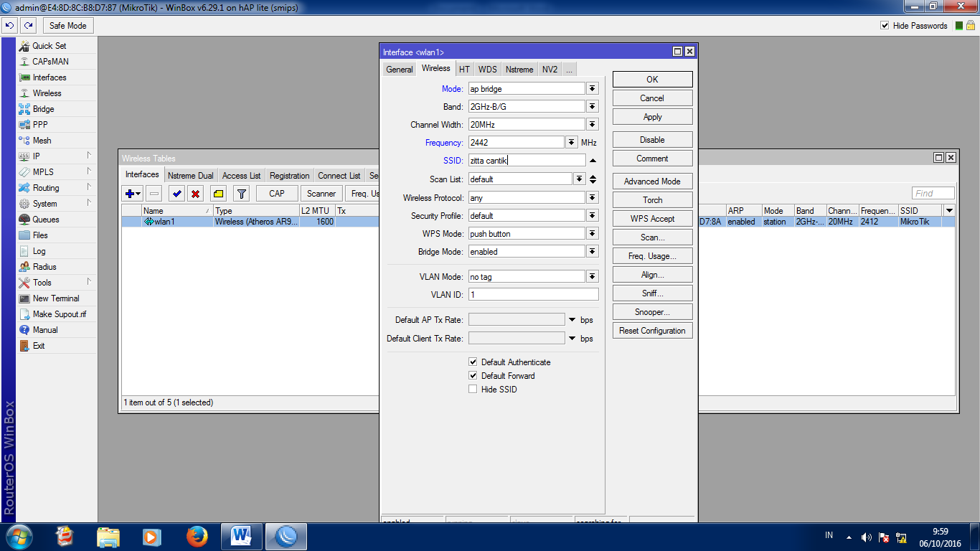The height and width of the screenshot is (551, 980).
Task: Click the Advanced Mode button
Action: coord(652,182)
